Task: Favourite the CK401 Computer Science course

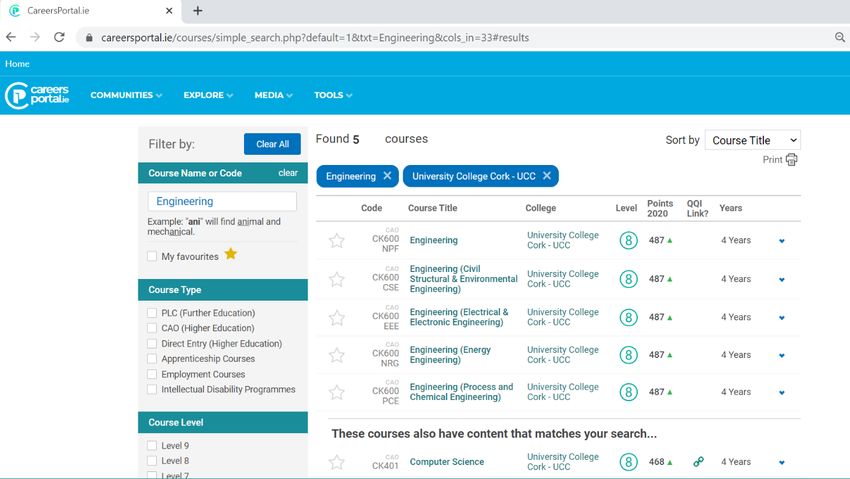Action: point(337,462)
